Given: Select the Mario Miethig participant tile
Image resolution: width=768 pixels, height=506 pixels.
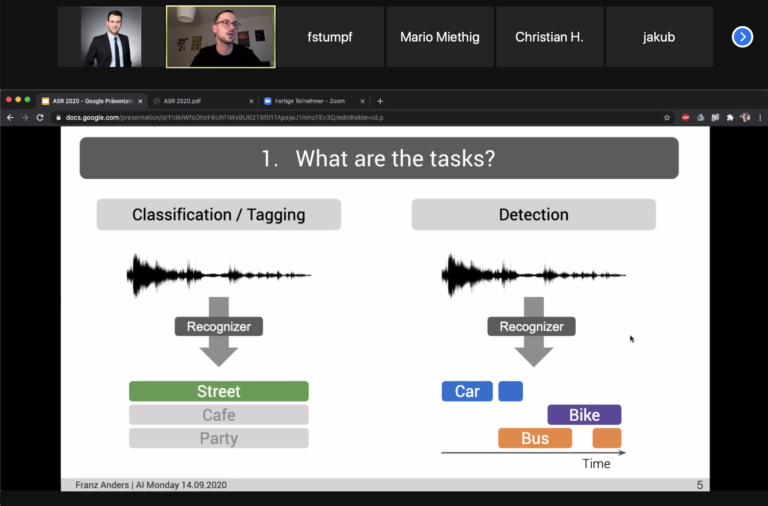Looking at the screenshot, I should coord(440,37).
